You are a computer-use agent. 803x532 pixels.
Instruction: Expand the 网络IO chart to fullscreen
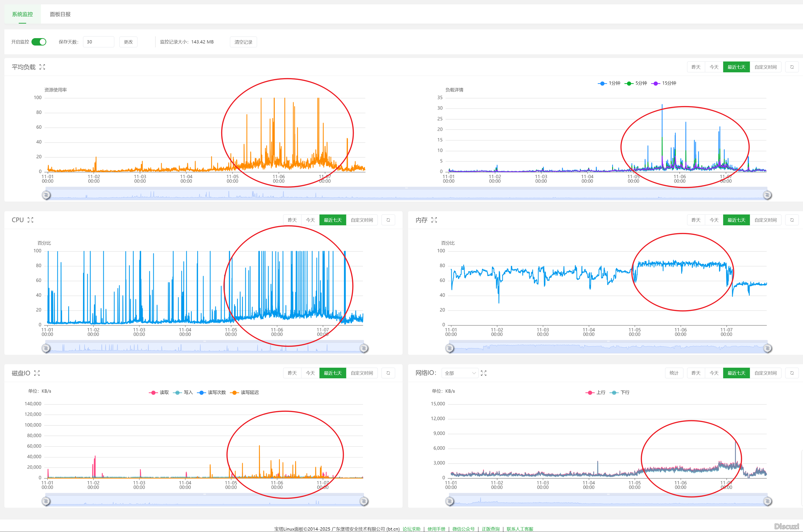(484, 373)
